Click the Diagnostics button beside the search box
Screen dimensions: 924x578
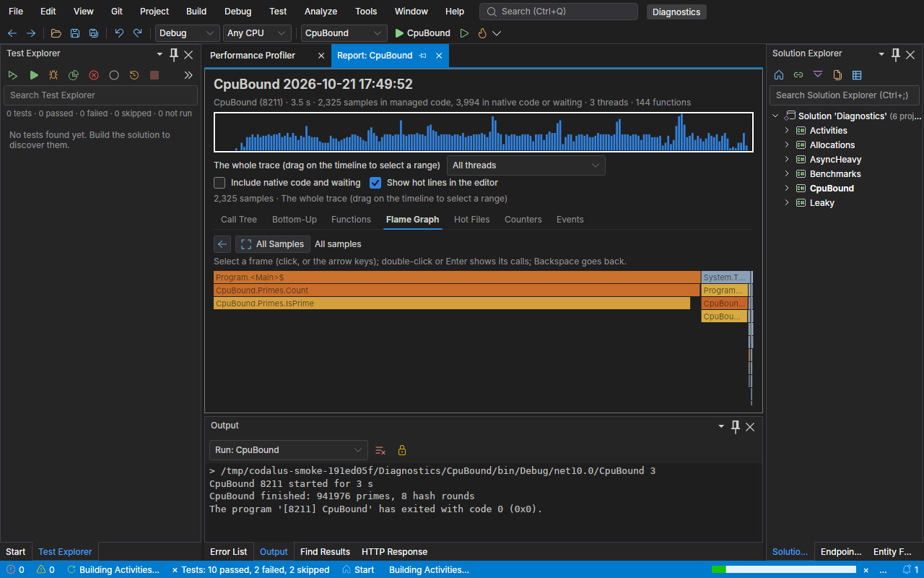676,12
